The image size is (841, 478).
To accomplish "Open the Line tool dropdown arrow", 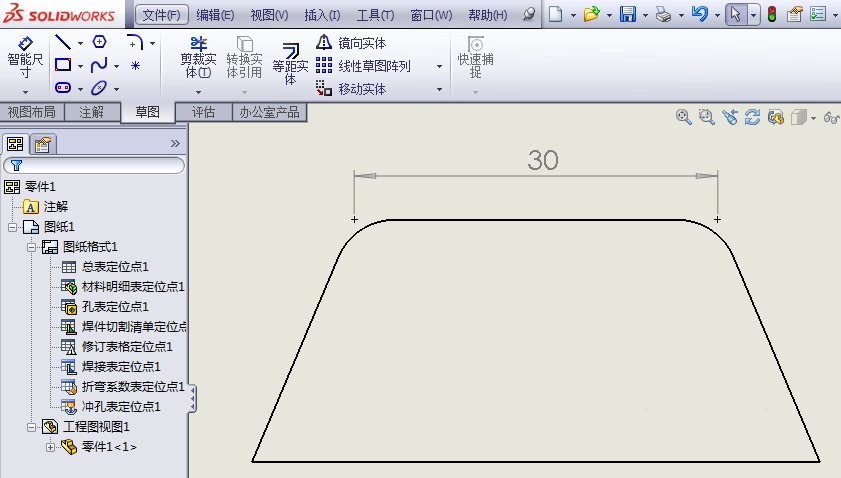I will point(80,43).
